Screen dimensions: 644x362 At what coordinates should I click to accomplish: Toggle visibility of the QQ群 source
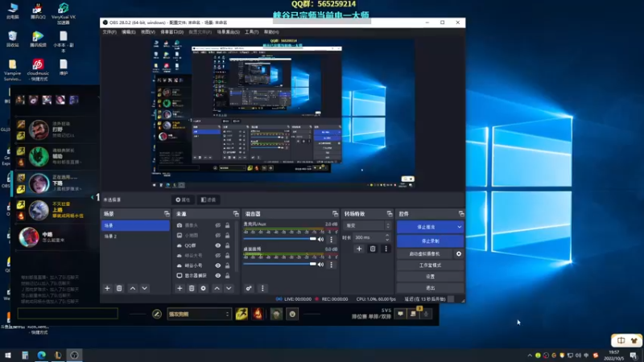[x=218, y=245]
